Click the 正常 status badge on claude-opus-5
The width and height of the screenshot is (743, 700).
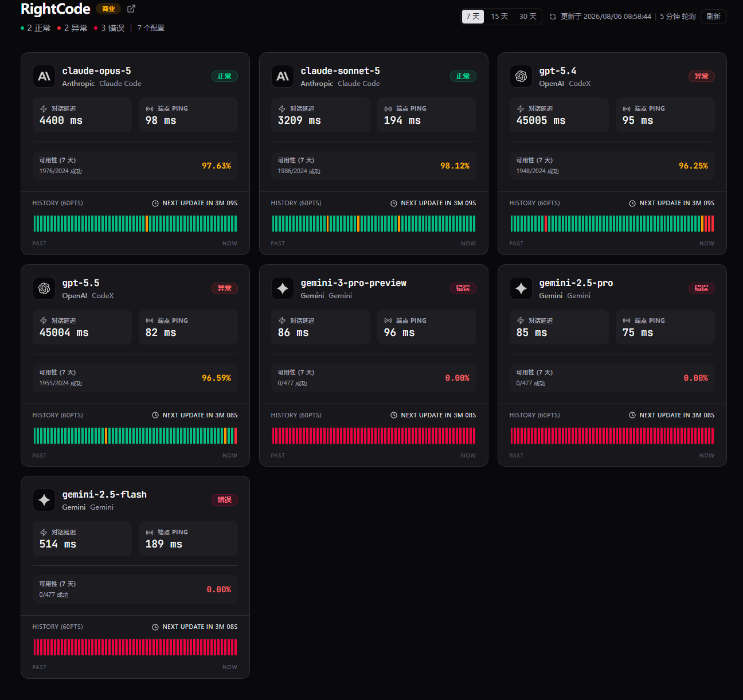tap(225, 76)
